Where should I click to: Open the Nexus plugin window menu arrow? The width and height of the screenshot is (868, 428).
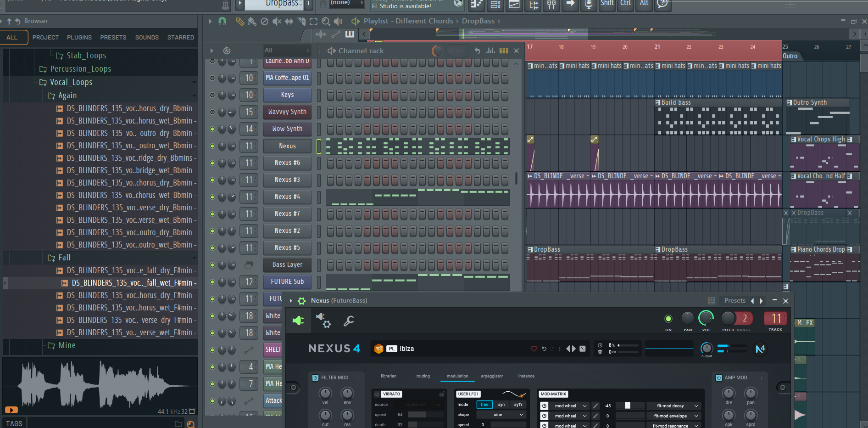pos(291,301)
